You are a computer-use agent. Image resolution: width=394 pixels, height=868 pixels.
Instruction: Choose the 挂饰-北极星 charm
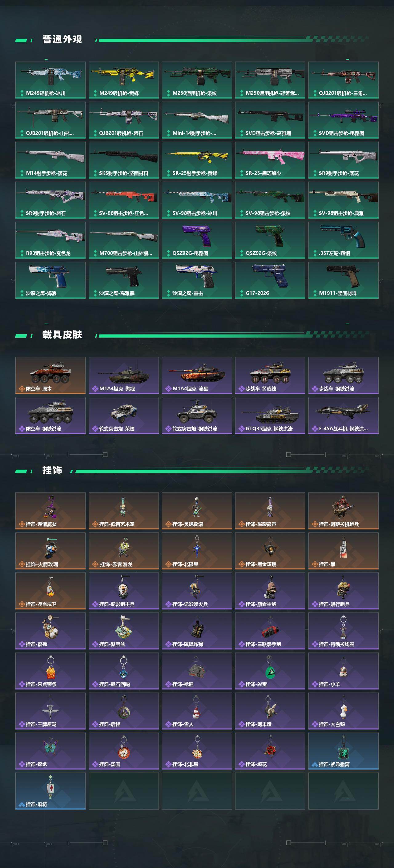[197, 551]
